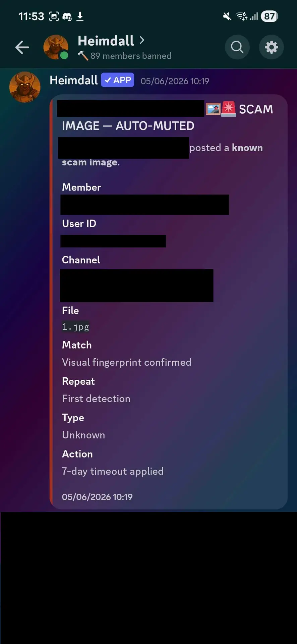Tap the Heimdall author name on message
Screen dimensions: 297x644
click(x=73, y=80)
